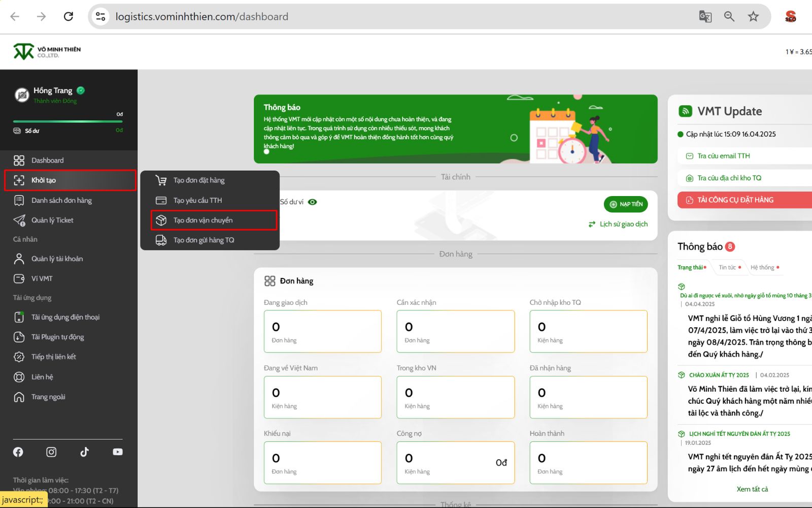Open the Instagram social icon
This screenshot has width=812, height=508.
tap(51, 452)
